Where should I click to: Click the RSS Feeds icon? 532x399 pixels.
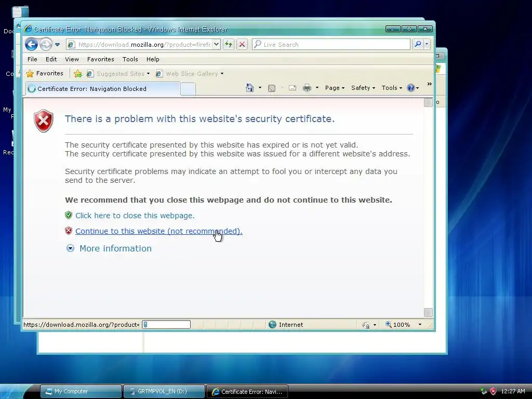pos(271,88)
